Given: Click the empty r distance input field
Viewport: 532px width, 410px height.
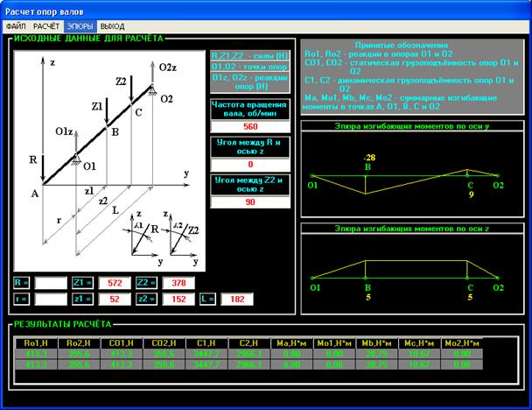Looking at the screenshot, I should tap(51, 299).
